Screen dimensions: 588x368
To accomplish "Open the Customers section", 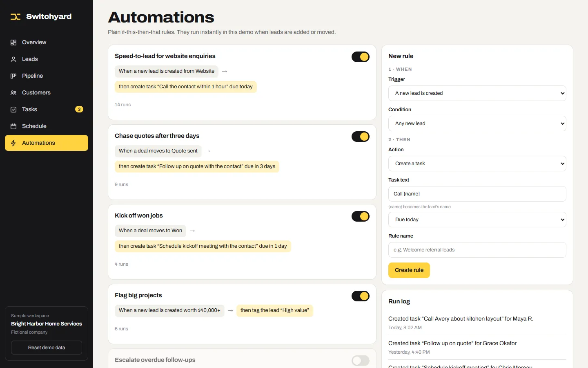I will click(47, 93).
